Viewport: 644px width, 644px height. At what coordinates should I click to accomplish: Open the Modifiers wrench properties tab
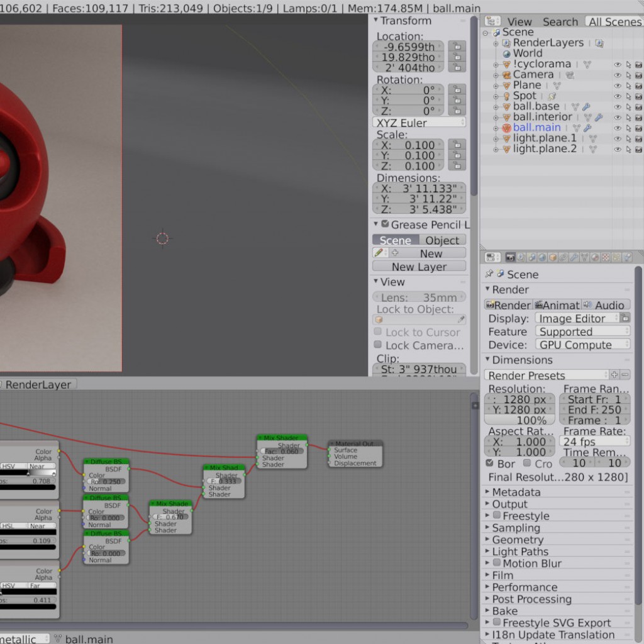[574, 257]
